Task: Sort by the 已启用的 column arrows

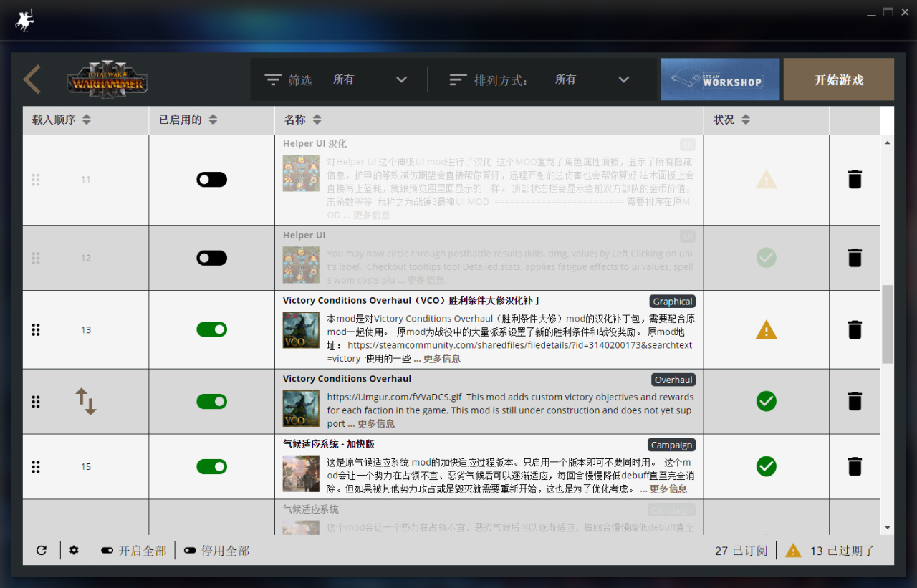Action: pos(213,120)
